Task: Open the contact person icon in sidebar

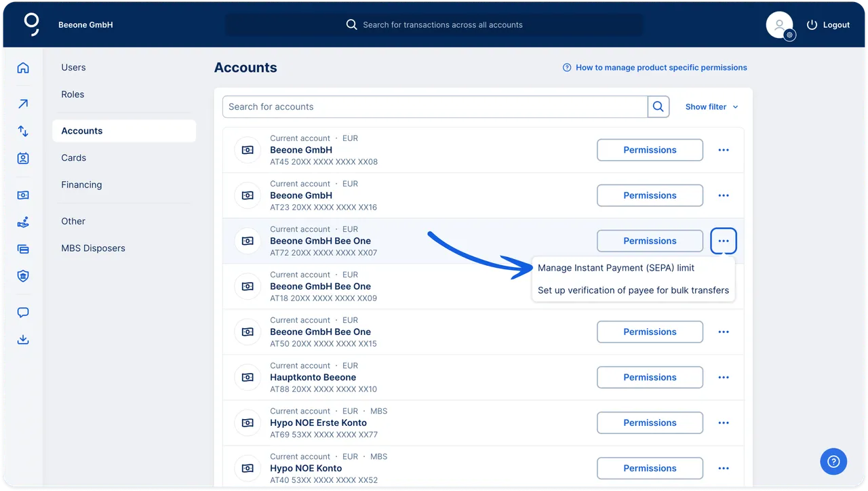Action: coord(23,158)
